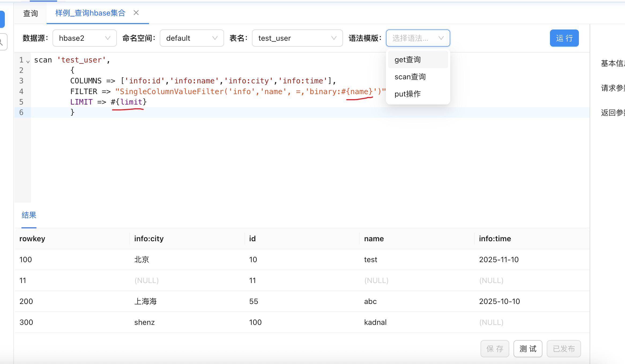The width and height of the screenshot is (625, 364).
Task: Select the row with rowkey 200
Action: (x=26, y=301)
